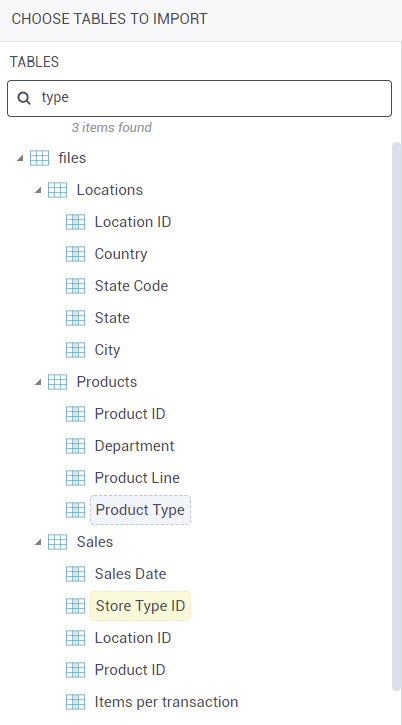402x725 pixels.
Task: Select the highlighted Product Type item
Action: [140, 510]
